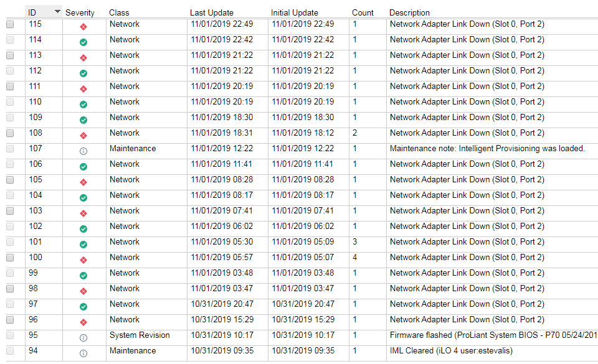Click the critical severity icon for event 115
The width and height of the screenshot is (598, 364).
[x=83, y=27]
